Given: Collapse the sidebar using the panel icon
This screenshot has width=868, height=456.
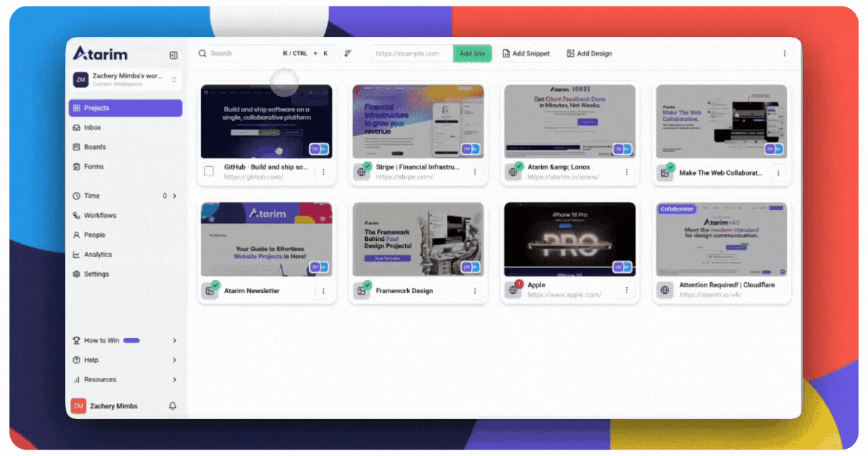Looking at the screenshot, I should [174, 55].
